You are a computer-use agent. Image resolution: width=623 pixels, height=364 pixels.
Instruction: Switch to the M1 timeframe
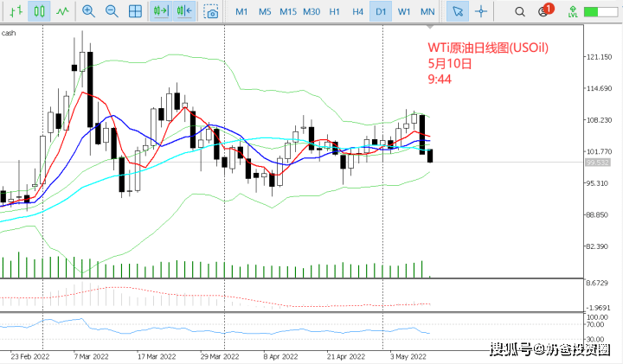241,11
